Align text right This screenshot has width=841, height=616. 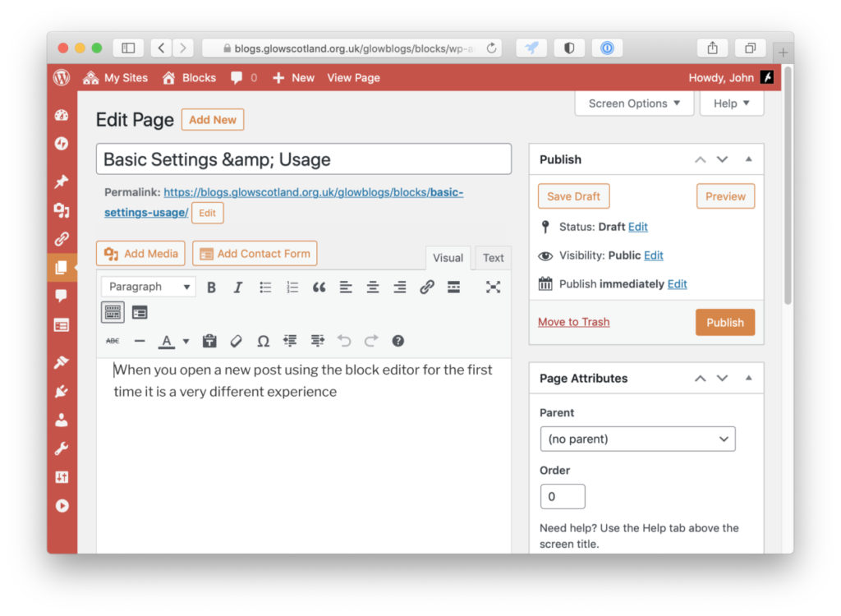coord(400,287)
